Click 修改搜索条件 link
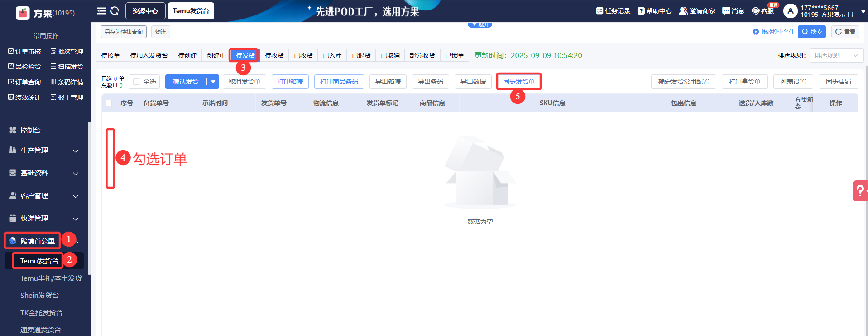Screen dimensions: 868x336 click(773, 32)
